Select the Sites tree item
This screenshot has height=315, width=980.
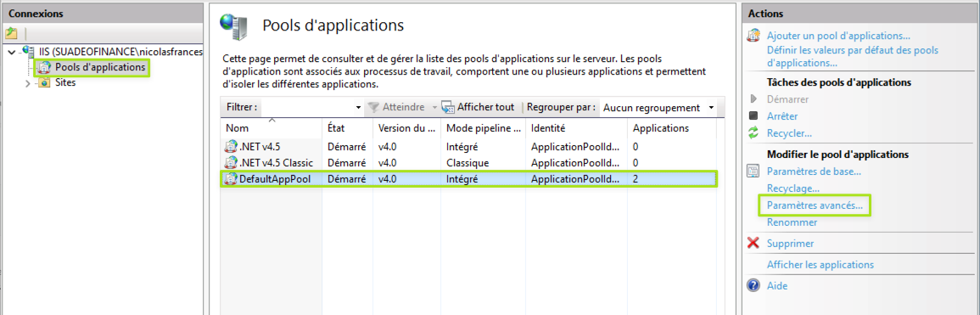tap(65, 82)
